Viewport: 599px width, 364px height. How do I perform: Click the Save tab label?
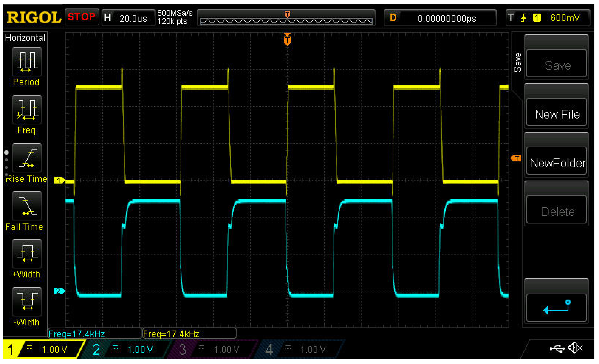pyautogui.click(x=517, y=63)
